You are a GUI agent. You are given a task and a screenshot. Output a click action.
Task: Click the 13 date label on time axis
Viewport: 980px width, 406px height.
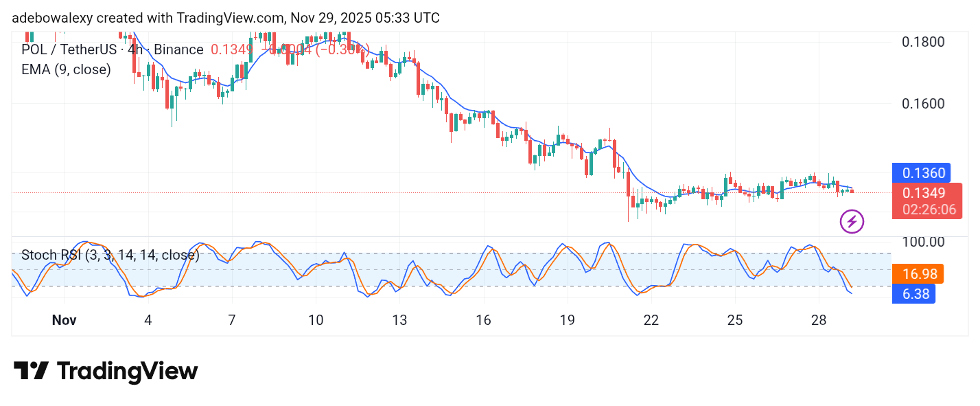(399, 320)
